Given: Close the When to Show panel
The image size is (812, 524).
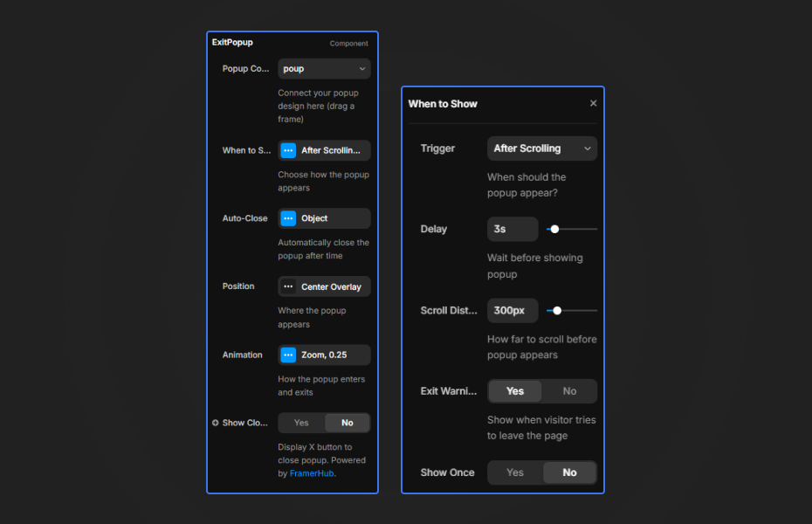Looking at the screenshot, I should tap(594, 104).
